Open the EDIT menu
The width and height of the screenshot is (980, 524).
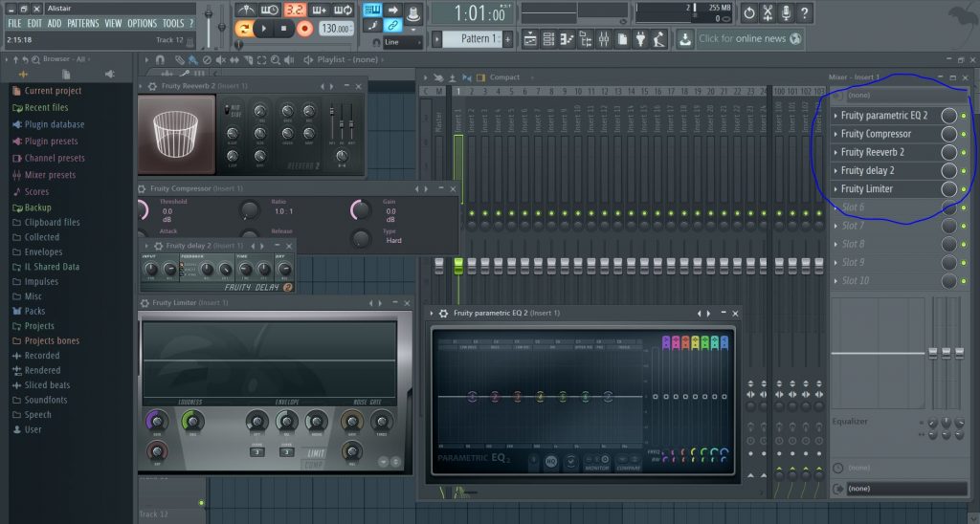[x=34, y=23]
